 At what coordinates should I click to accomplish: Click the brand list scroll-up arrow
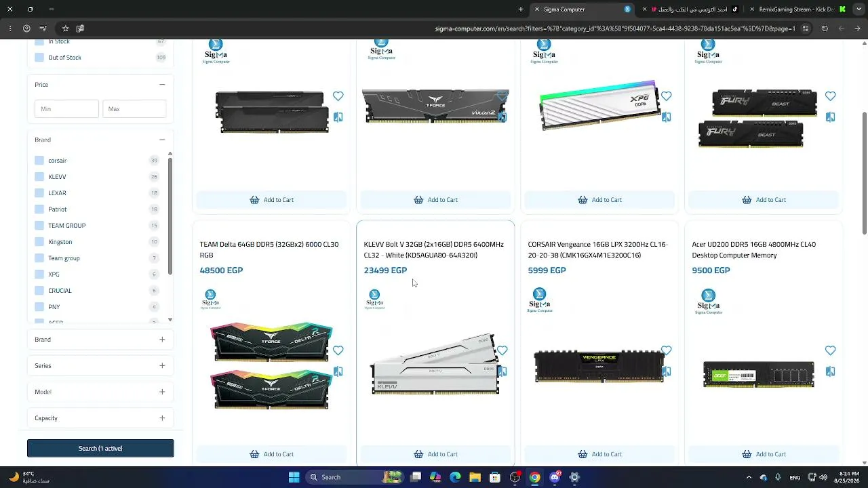(170, 154)
